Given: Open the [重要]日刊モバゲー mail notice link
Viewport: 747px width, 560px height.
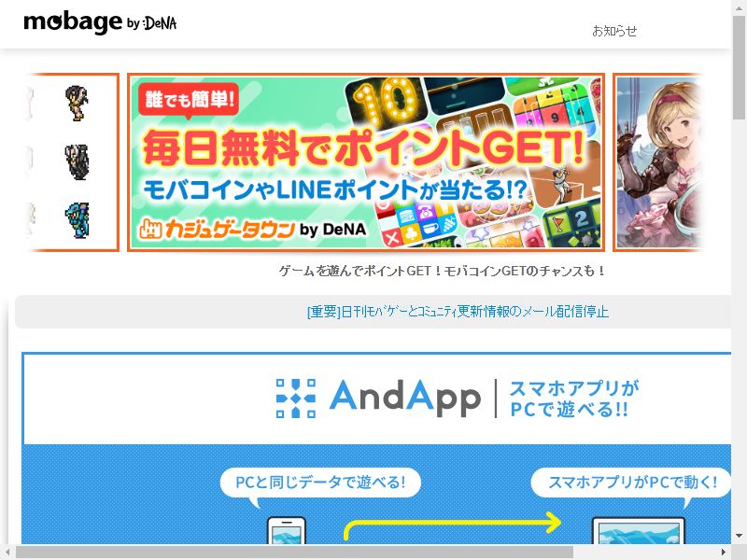Looking at the screenshot, I should pos(458,312).
